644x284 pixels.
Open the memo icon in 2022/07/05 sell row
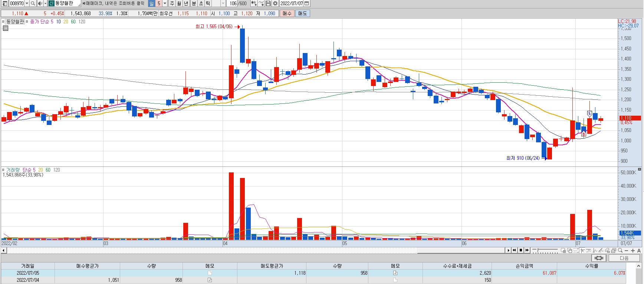pos(395,273)
